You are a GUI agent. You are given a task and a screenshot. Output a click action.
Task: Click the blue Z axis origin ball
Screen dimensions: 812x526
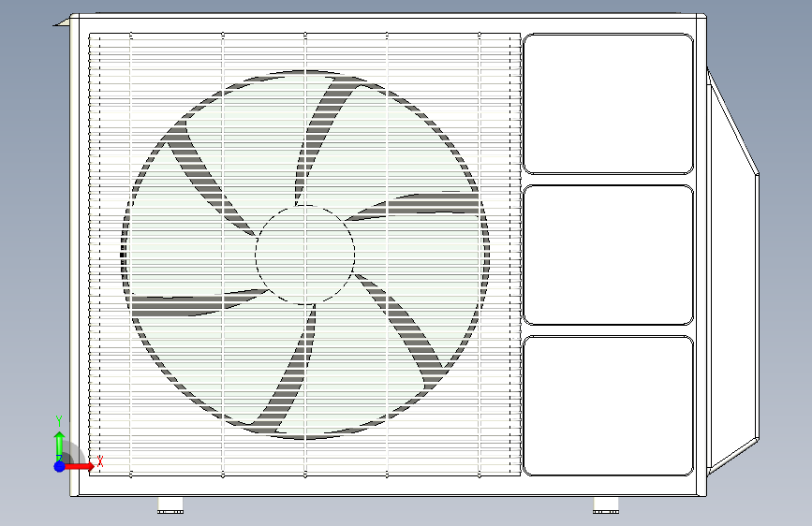coord(60,466)
